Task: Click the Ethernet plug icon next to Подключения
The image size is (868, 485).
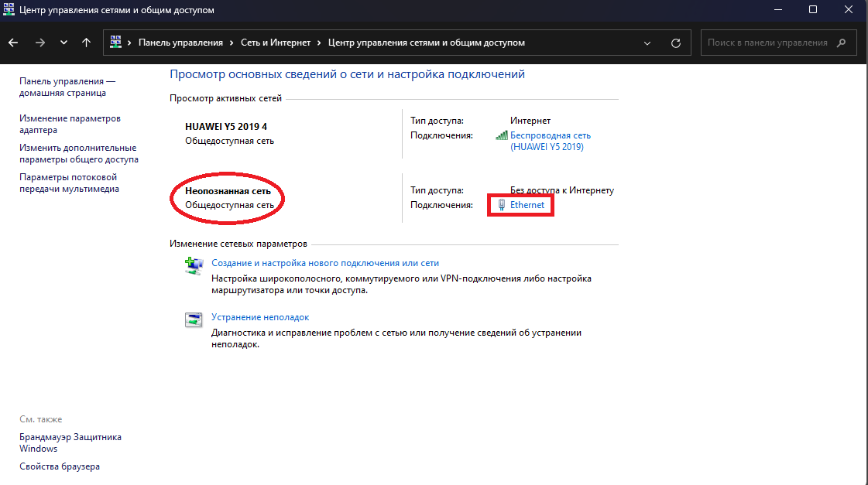Action: [x=501, y=205]
